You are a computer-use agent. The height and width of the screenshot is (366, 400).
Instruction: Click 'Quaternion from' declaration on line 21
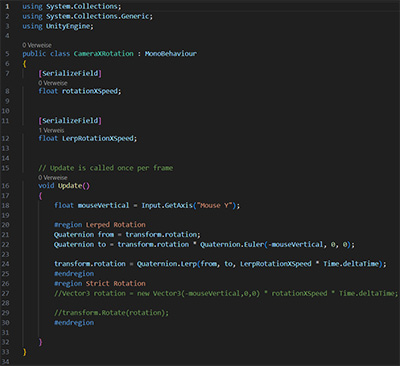[x=84, y=234]
